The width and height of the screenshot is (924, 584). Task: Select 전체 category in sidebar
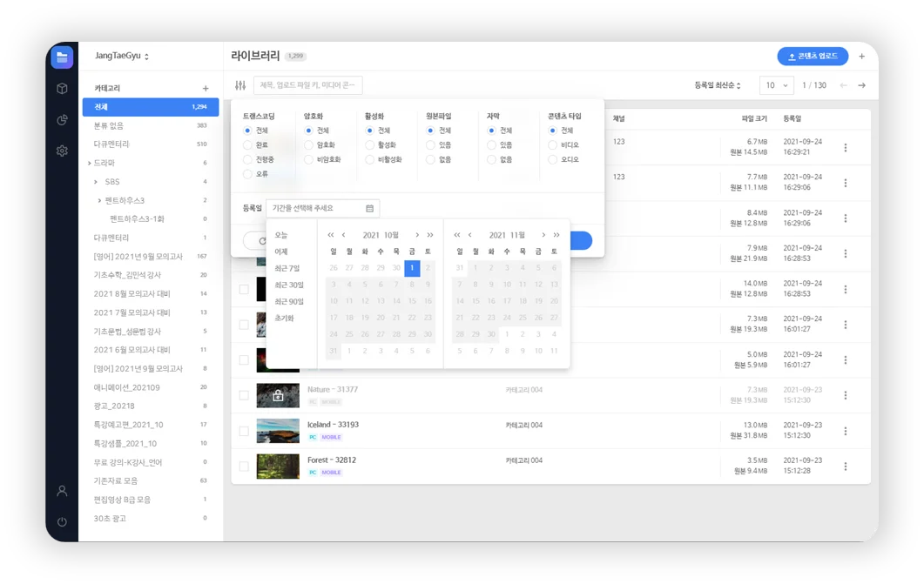click(151, 107)
